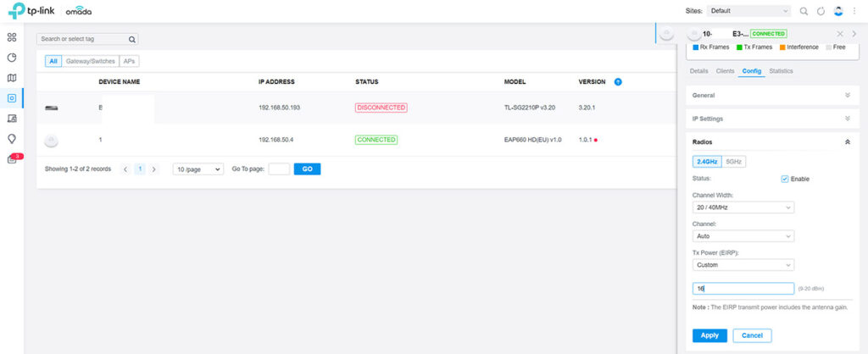Click the refresh icon in top bar

click(821, 11)
